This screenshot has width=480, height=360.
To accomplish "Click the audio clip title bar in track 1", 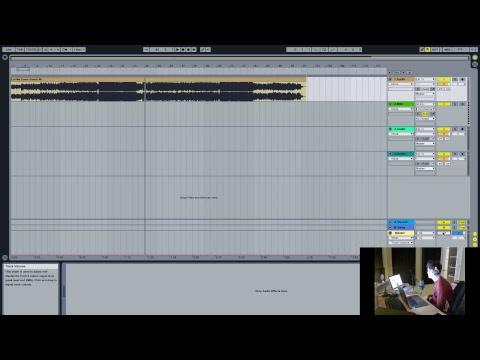I will pos(158,79).
